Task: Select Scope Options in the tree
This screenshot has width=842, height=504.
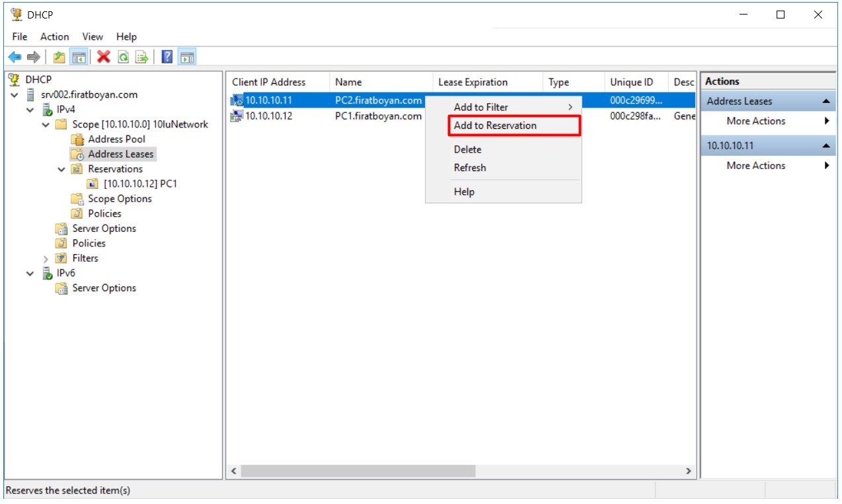Action: coord(120,199)
